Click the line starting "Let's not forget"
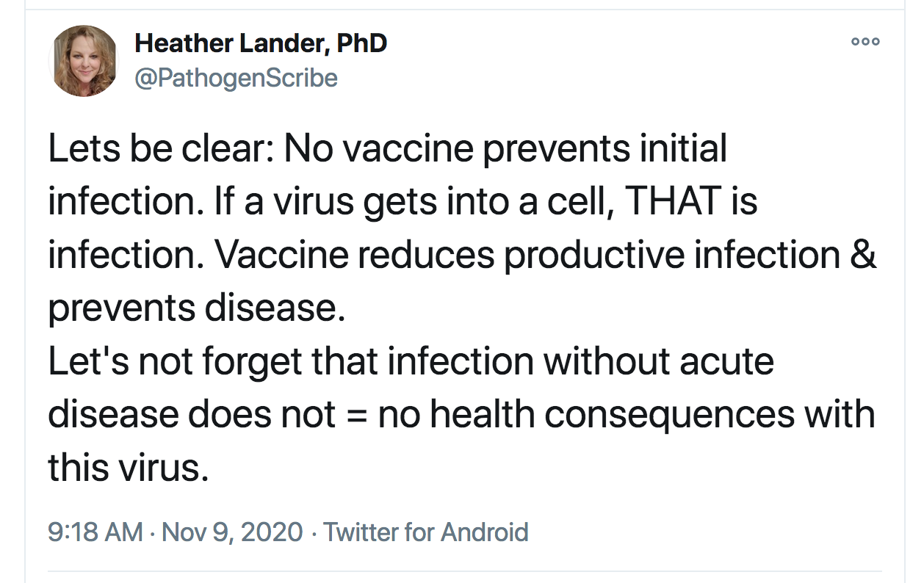 tap(411, 362)
